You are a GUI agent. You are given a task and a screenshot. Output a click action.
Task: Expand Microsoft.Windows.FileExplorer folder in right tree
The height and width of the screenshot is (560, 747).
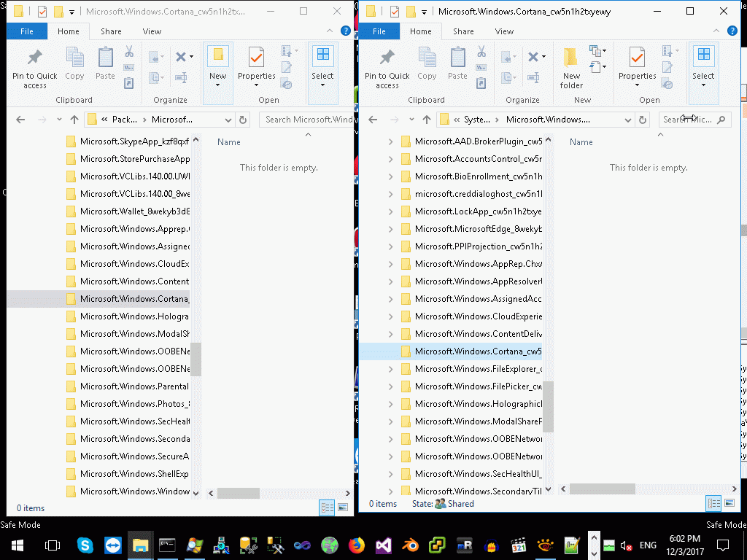[390, 369]
